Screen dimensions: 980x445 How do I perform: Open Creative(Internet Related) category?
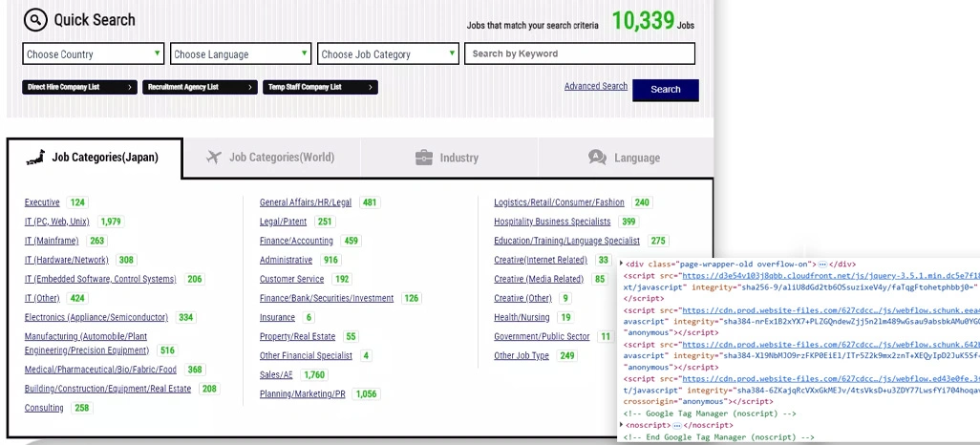[541, 260]
